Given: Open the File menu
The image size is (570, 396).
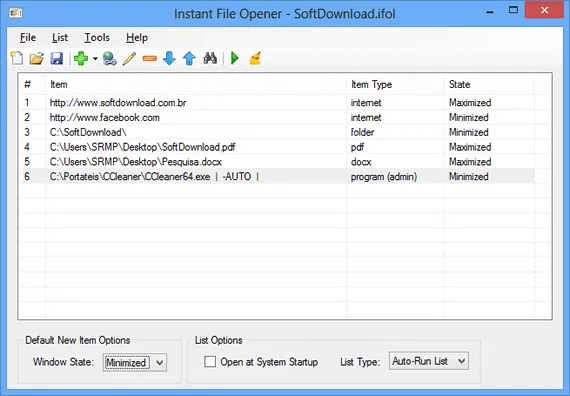Looking at the screenshot, I should (x=28, y=37).
